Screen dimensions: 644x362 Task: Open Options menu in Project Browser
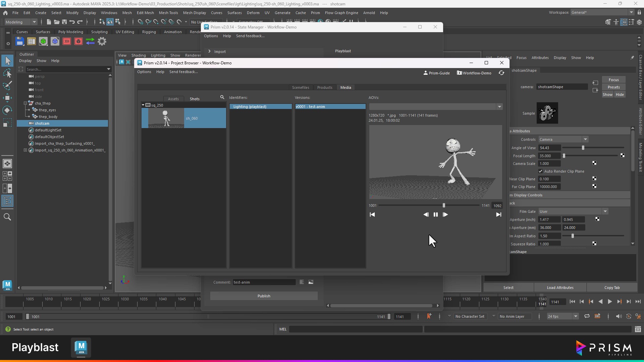pyautogui.click(x=144, y=72)
